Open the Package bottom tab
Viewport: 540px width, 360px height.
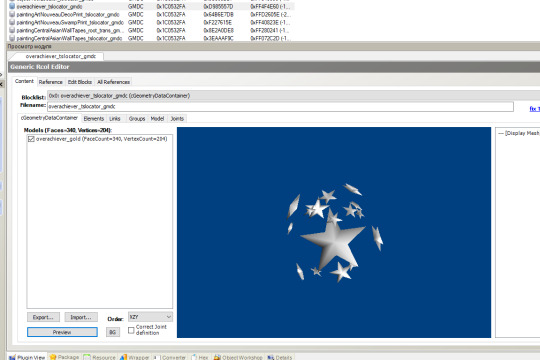click(x=64, y=357)
